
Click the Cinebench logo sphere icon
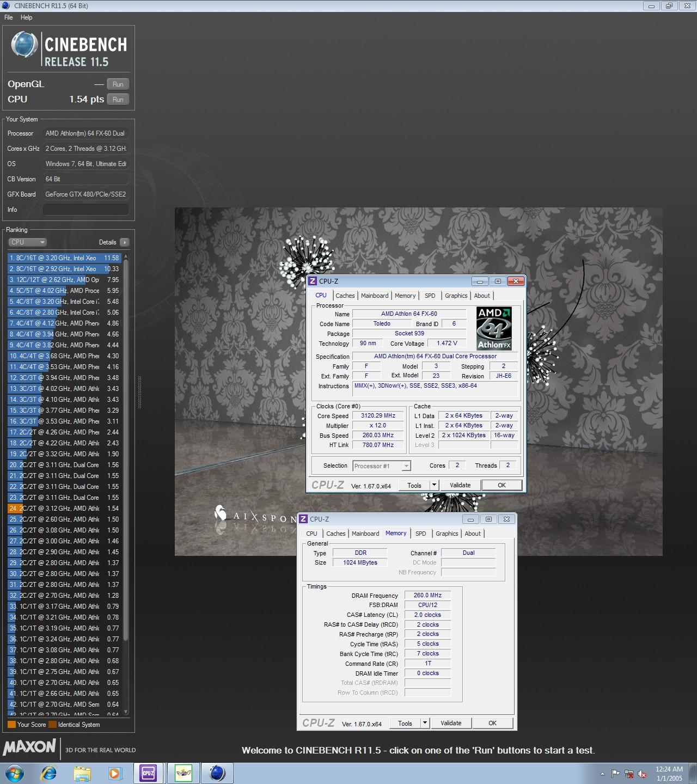click(24, 45)
